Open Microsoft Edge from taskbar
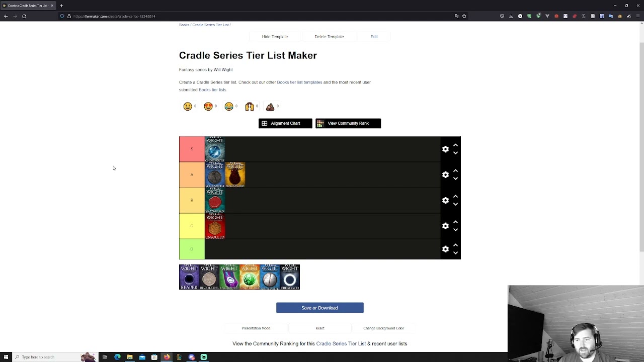 117,357
